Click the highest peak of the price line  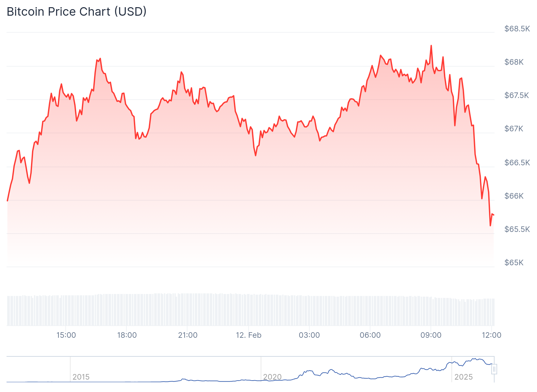[x=431, y=46]
